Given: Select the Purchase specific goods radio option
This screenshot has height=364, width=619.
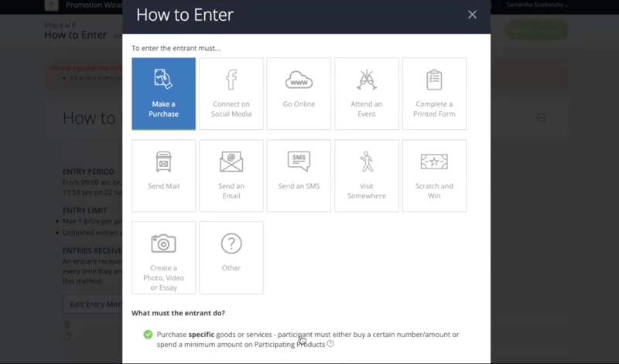Looking at the screenshot, I should pyautogui.click(x=148, y=335).
